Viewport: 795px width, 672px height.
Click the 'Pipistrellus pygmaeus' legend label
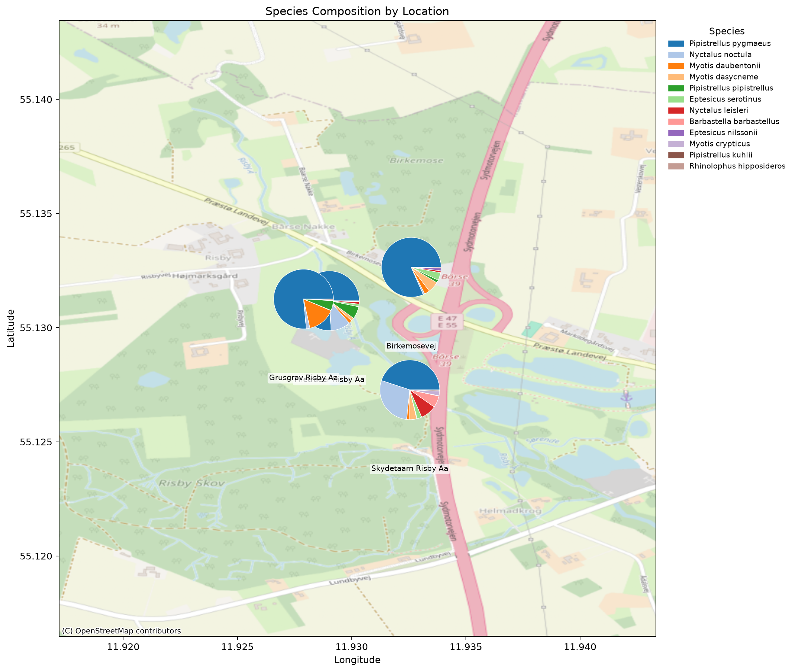click(x=730, y=43)
